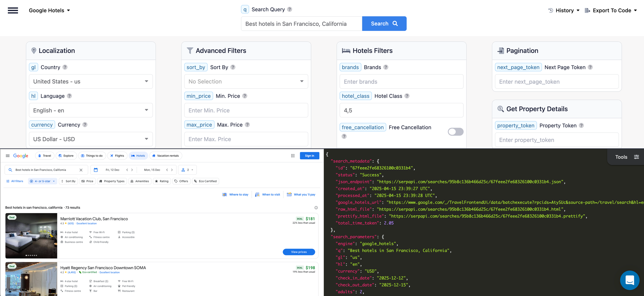
Task: Click the Sign in button
Action: (309, 156)
